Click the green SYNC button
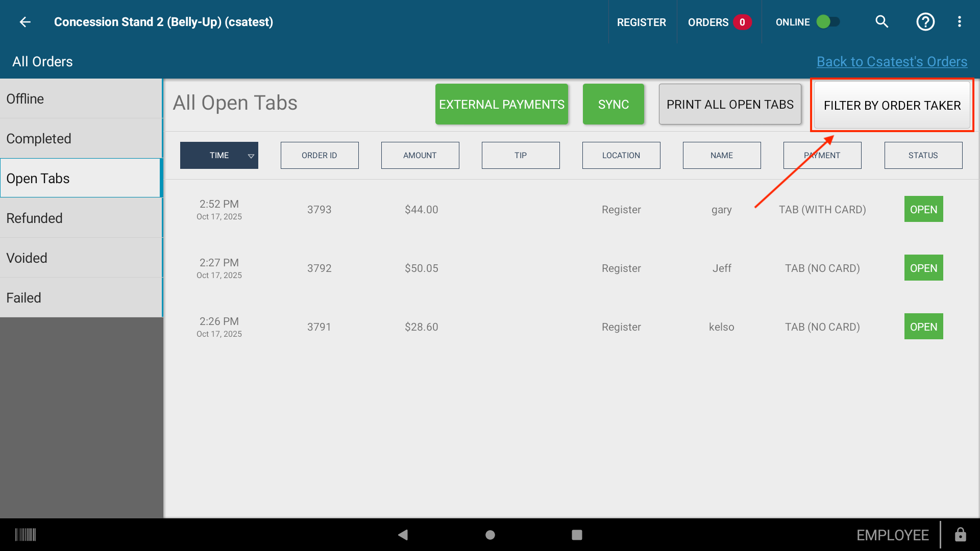 (x=614, y=104)
